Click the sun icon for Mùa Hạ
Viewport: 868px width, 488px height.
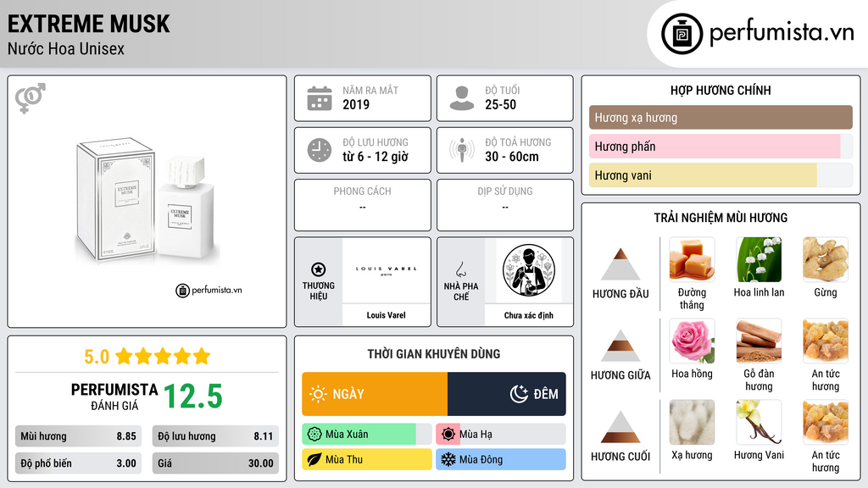(x=448, y=435)
